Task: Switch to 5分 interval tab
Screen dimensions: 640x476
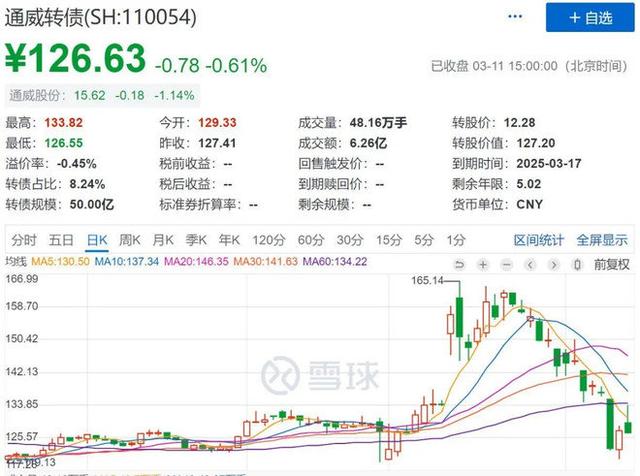Action: pyautogui.click(x=424, y=240)
